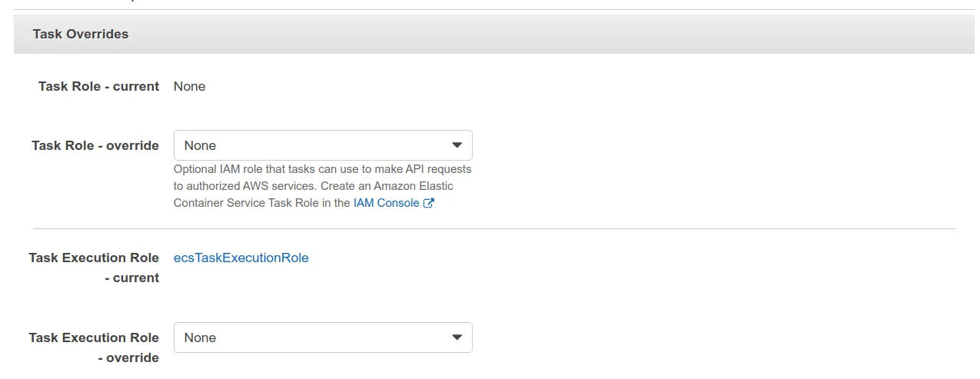Click 'None' inside Task Role override field

tap(200, 145)
